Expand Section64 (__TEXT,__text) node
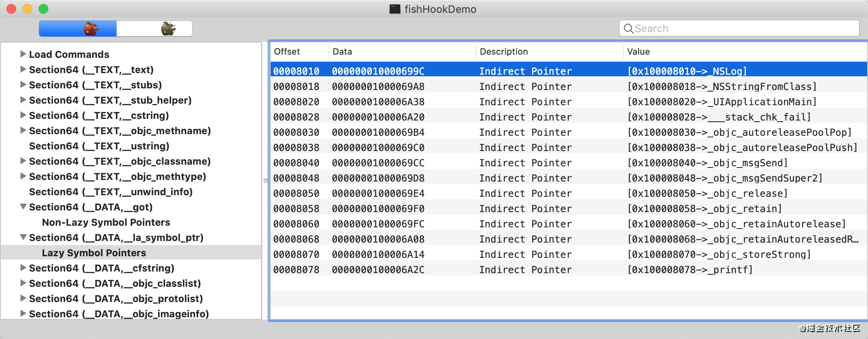This screenshot has width=868, height=339. [23, 69]
